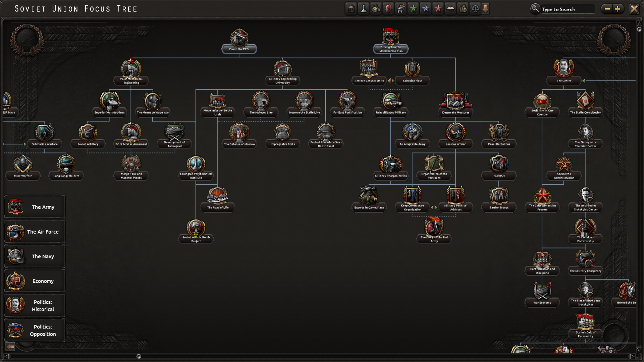Select The Road of Life focus icon
The width and height of the screenshot is (644, 362).
[x=218, y=196]
